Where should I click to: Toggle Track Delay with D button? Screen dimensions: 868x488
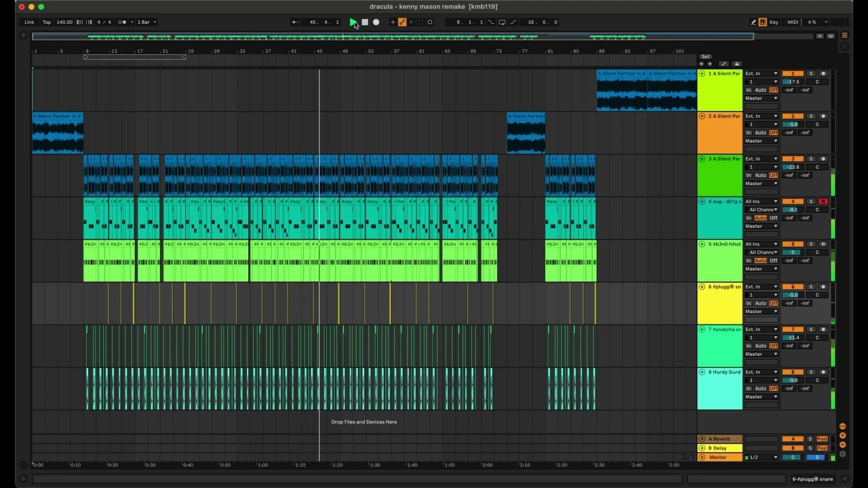843,454
